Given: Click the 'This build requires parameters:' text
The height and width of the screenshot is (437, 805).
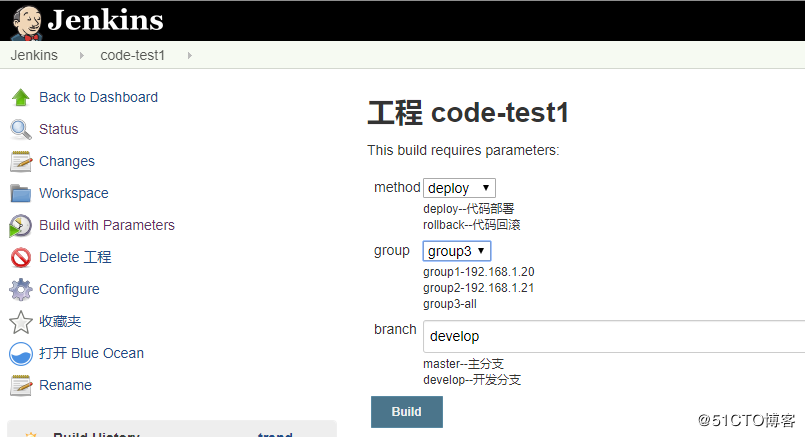Looking at the screenshot, I should tap(463, 150).
